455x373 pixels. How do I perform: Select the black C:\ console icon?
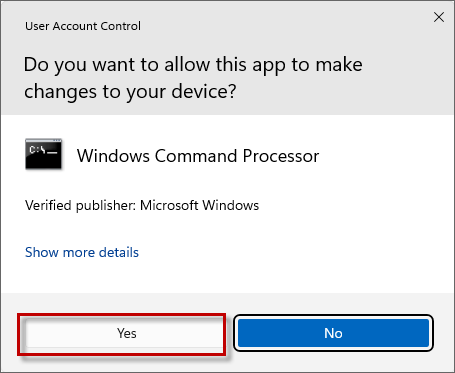pyautogui.click(x=43, y=154)
